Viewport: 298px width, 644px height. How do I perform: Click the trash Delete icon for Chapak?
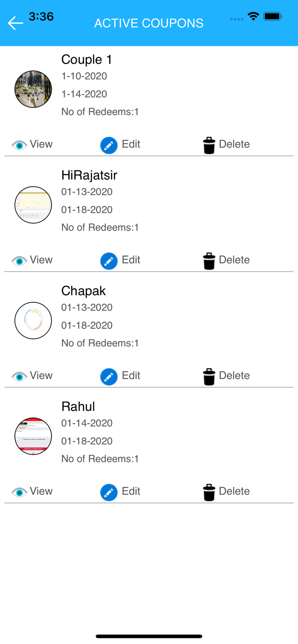pyautogui.click(x=209, y=376)
